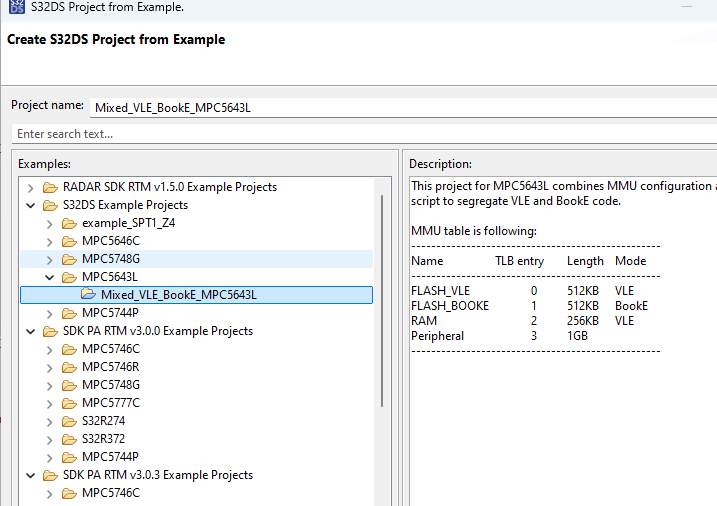Expand the MPC5646C node

pyautogui.click(x=49, y=242)
